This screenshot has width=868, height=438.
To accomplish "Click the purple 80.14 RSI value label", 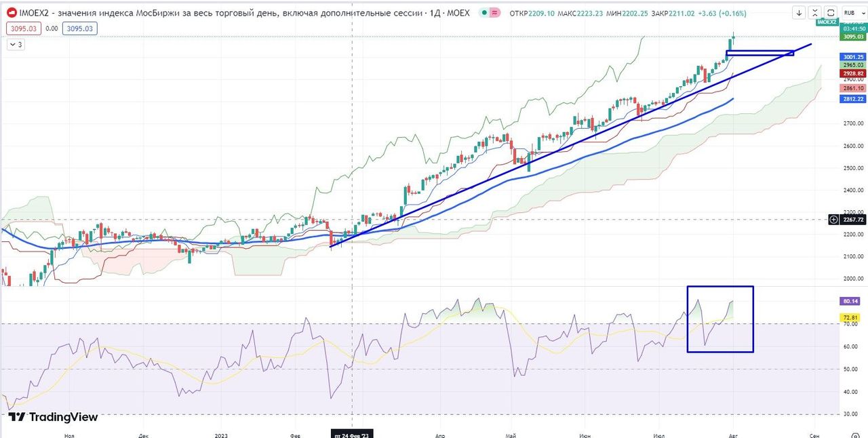I will coord(850,301).
